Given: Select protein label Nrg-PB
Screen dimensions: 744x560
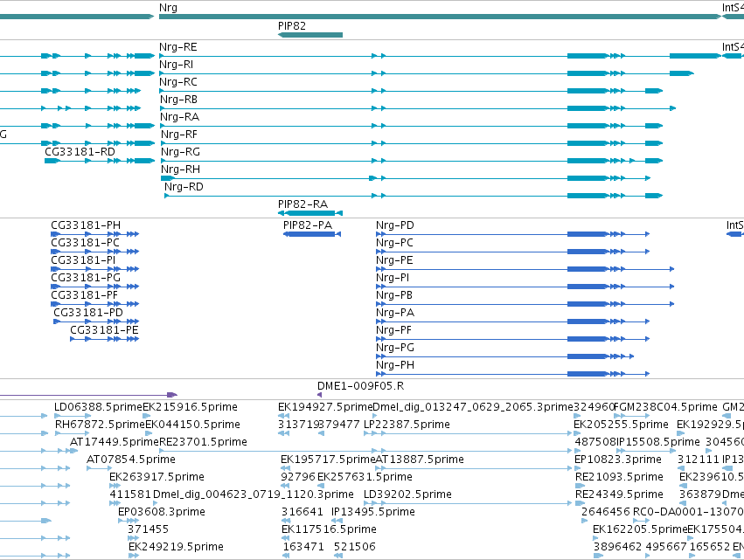Looking at the screenshot, I should click(x=393, y=295).
